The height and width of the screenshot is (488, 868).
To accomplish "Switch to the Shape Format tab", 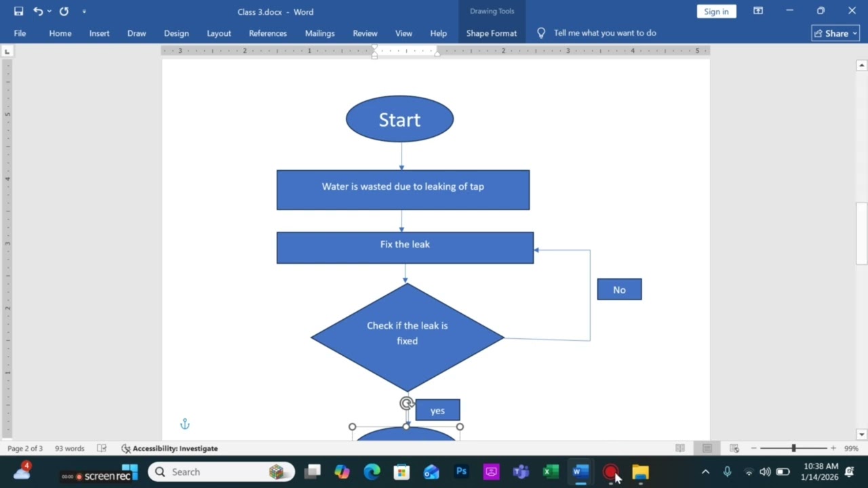I will click(x=492, y=33).
